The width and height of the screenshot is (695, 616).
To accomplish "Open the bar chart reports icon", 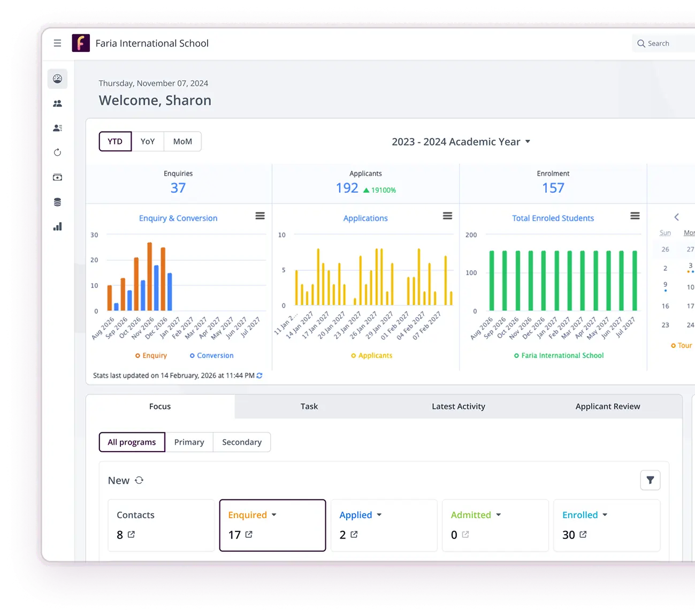I will pos(57,226).
